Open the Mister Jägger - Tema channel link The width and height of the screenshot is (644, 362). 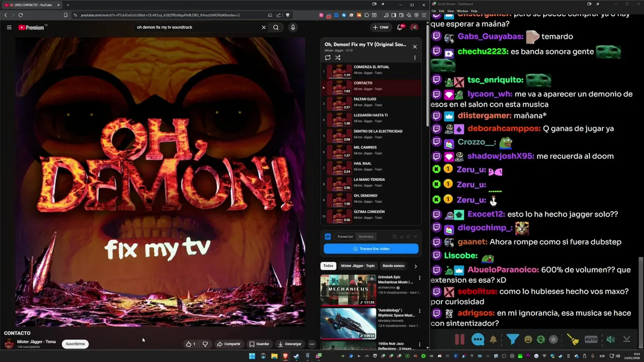click(x=36, y=342)
